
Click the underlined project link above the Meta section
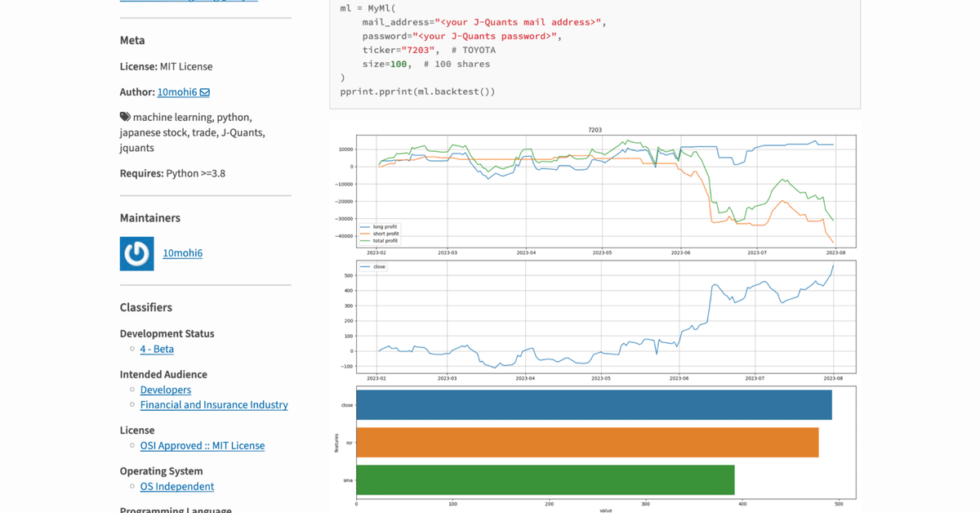pyautogui.click(x=189, y=2)
